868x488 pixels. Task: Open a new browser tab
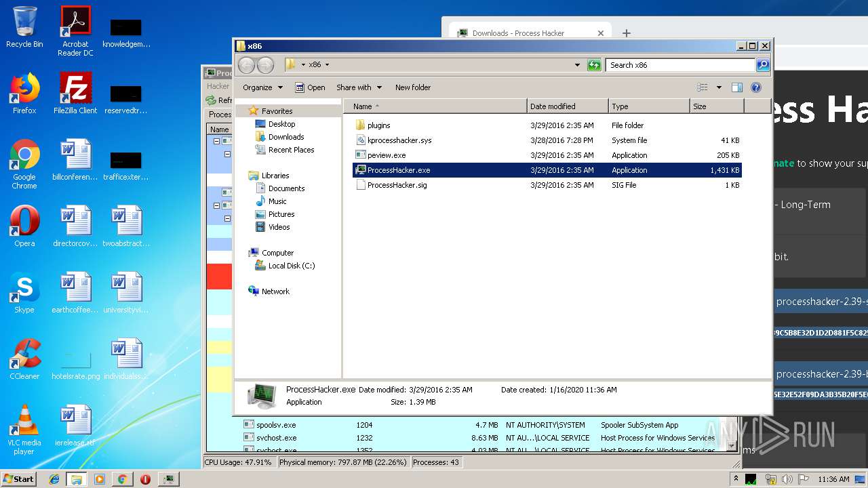tap(627, 33)
